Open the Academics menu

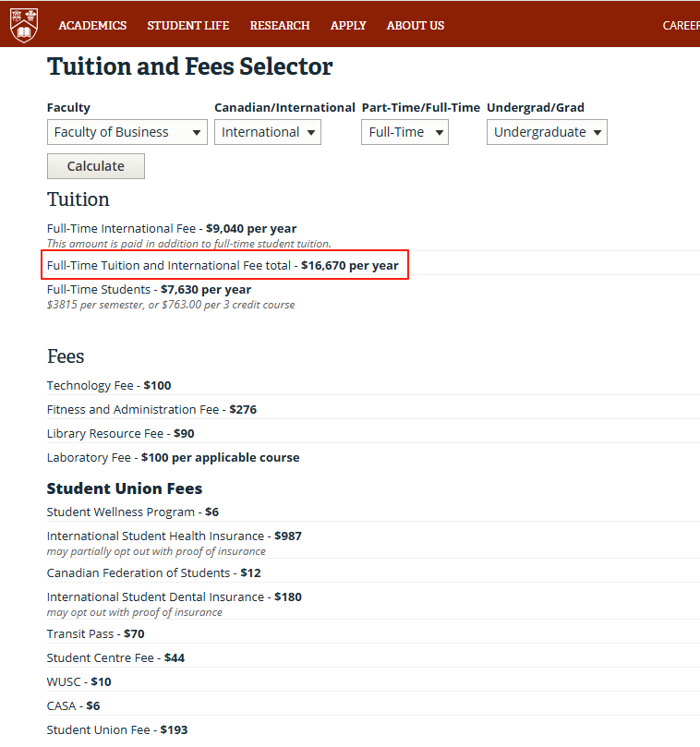click(x=92, y=25)
